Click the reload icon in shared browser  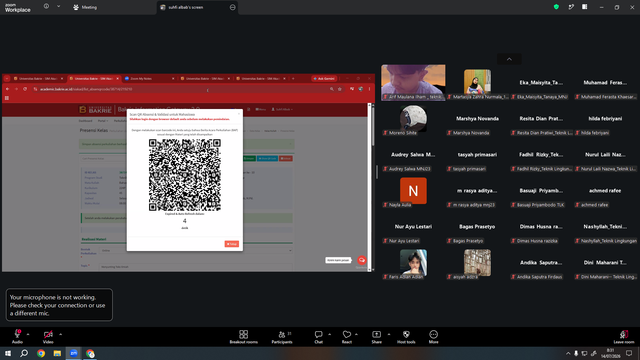[25, 89]
